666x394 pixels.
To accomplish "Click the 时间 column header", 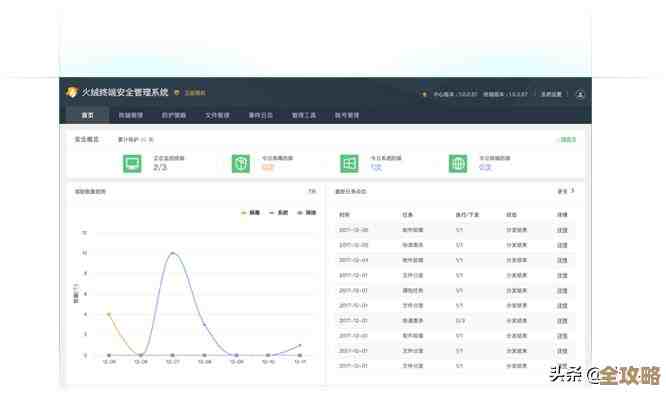I will point(344,215).
